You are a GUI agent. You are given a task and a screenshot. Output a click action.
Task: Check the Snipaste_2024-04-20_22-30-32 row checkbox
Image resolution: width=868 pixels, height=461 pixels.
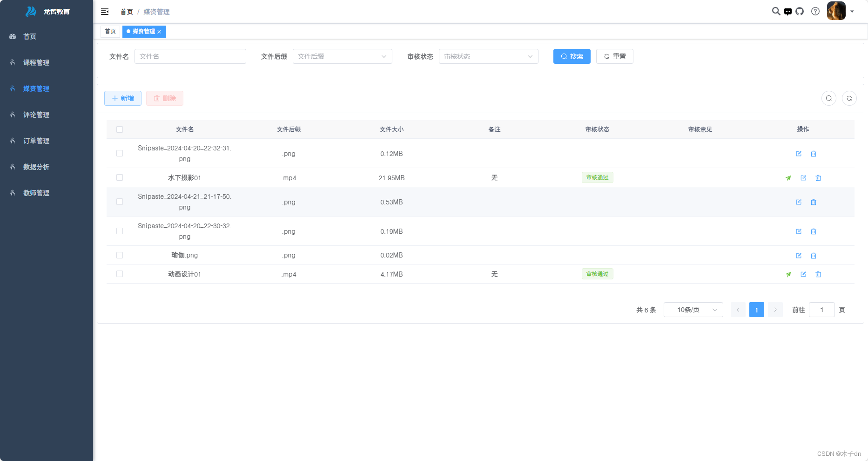coord(120,231)
